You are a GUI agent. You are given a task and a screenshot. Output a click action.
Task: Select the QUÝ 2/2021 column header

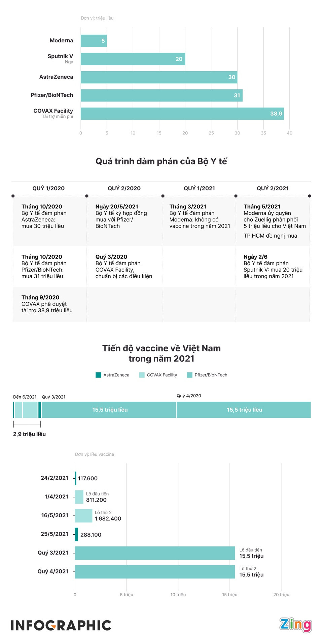pos(273,188)
